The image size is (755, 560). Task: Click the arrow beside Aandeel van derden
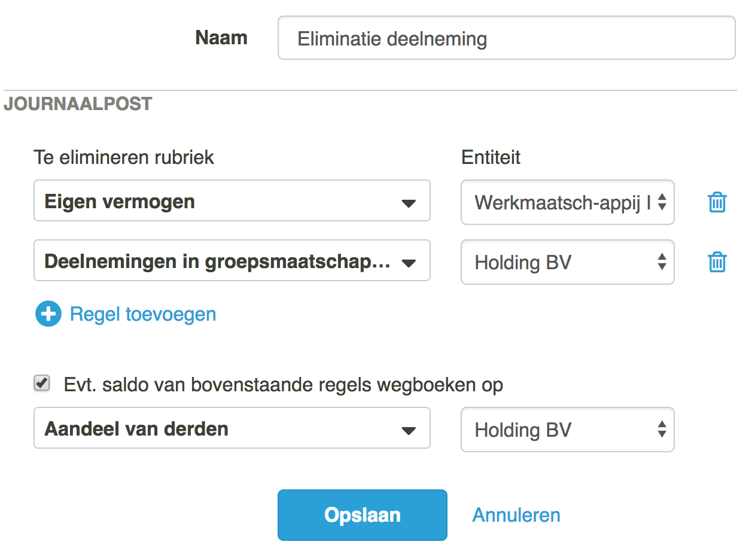point(409,431)
